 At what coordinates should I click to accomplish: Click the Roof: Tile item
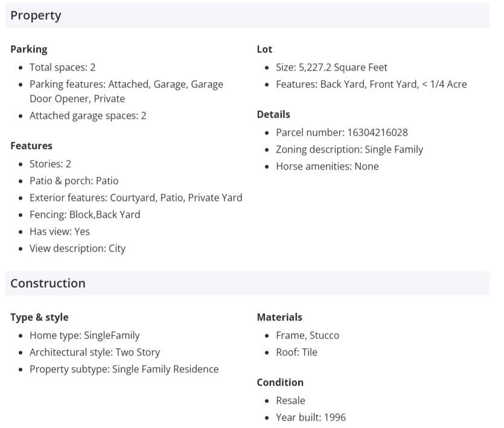296,353
